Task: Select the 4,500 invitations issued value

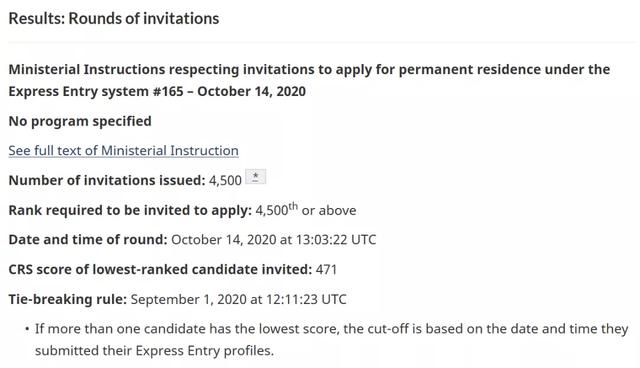Action: pyautogui.click(x=225, y=181)
